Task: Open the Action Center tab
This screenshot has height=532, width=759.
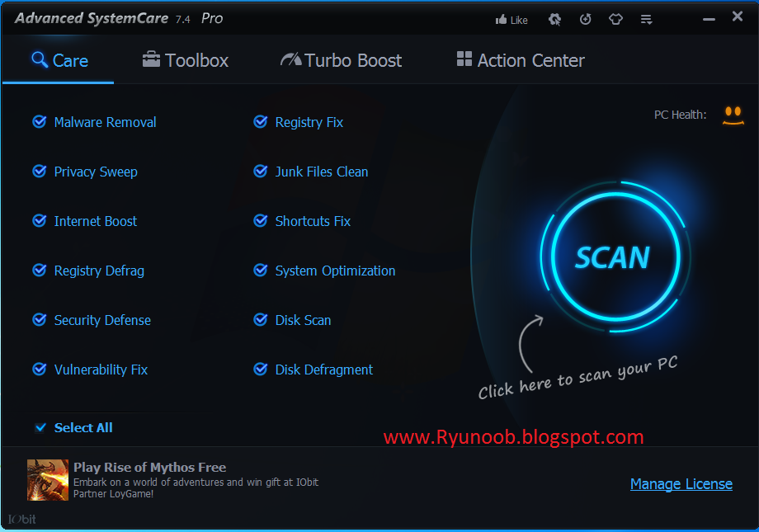Action: tap(521, 60)
